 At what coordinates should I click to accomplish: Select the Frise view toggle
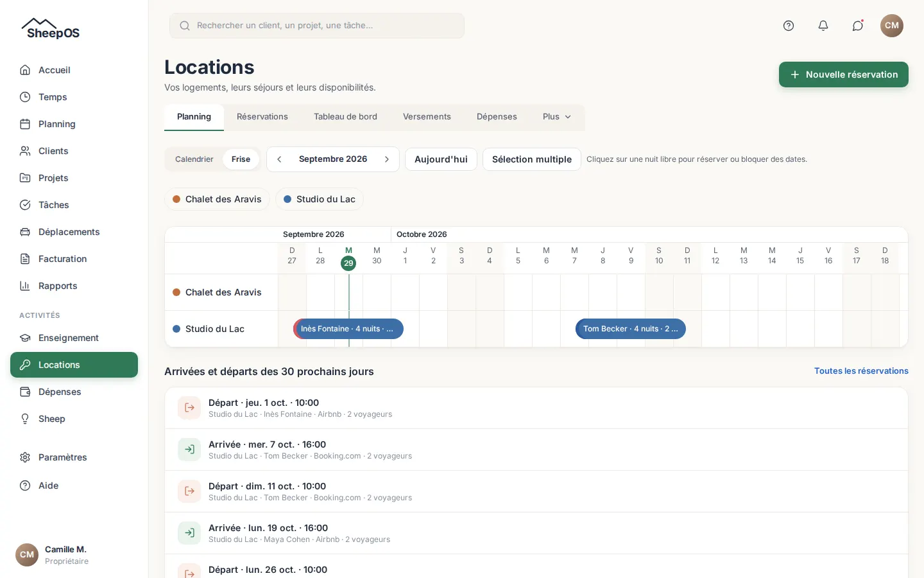(x=241, y=159)
